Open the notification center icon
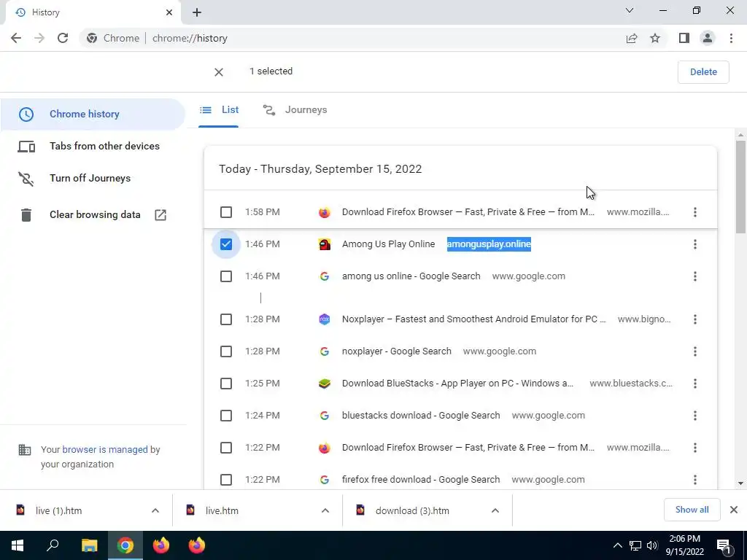The image size is (747, 560). point(724,545)
